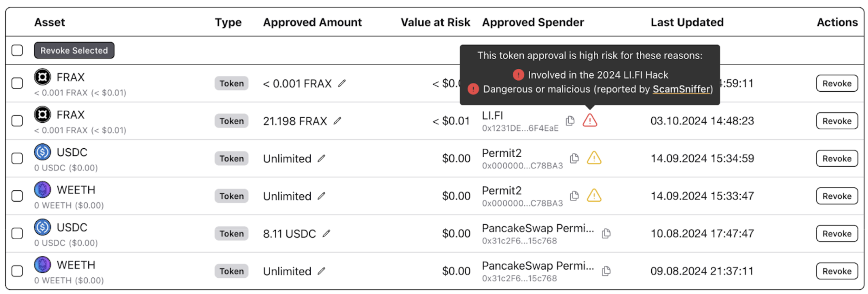
Task: Edit Unlimited allowance for WEETH PancakeSwap row
Action: (321, 271)
